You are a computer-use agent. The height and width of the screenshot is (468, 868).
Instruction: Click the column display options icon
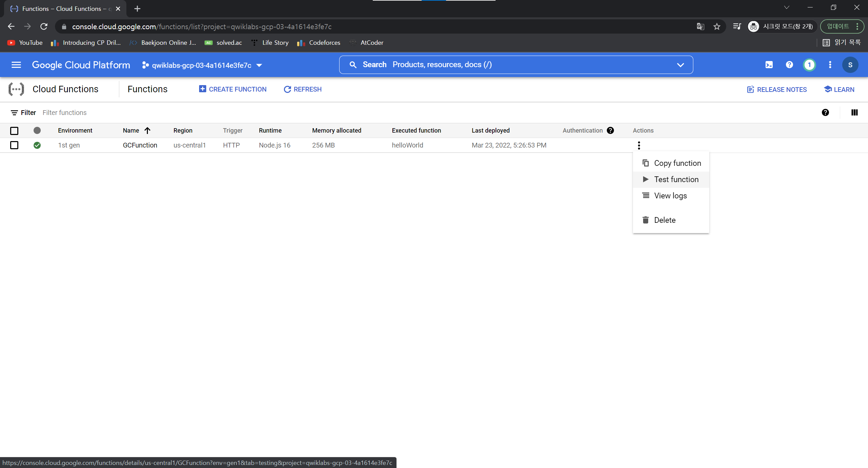(854, 113)
